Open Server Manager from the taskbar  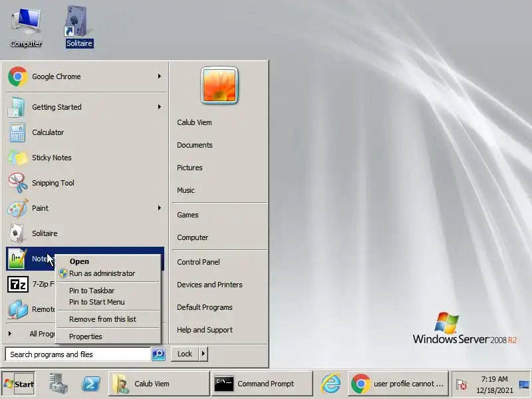click(x=58, y=384)
